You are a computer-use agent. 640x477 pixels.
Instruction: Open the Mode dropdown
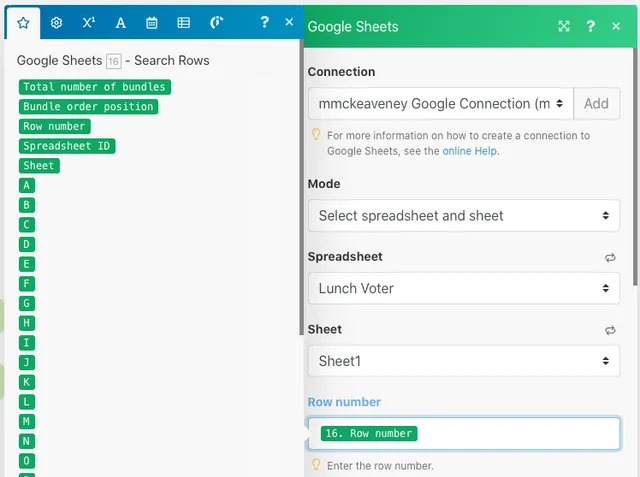(463, 215)
